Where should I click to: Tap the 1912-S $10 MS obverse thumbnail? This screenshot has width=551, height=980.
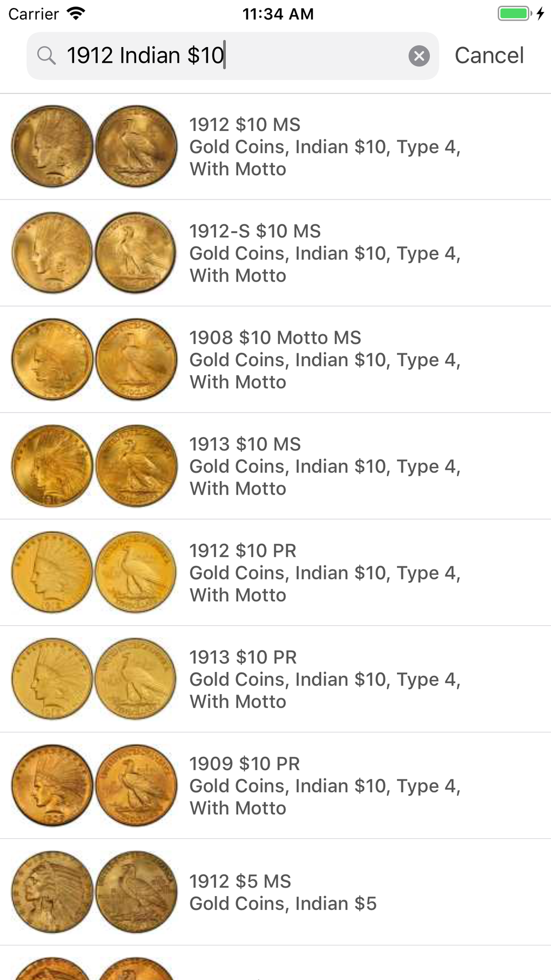(x=52, y=253)
